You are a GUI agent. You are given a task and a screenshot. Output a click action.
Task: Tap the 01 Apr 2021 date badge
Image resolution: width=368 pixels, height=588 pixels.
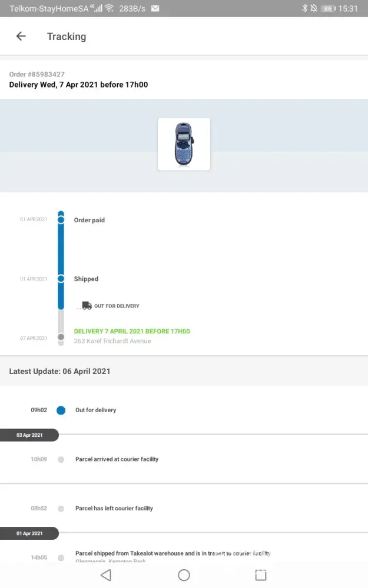click(29, 533)
